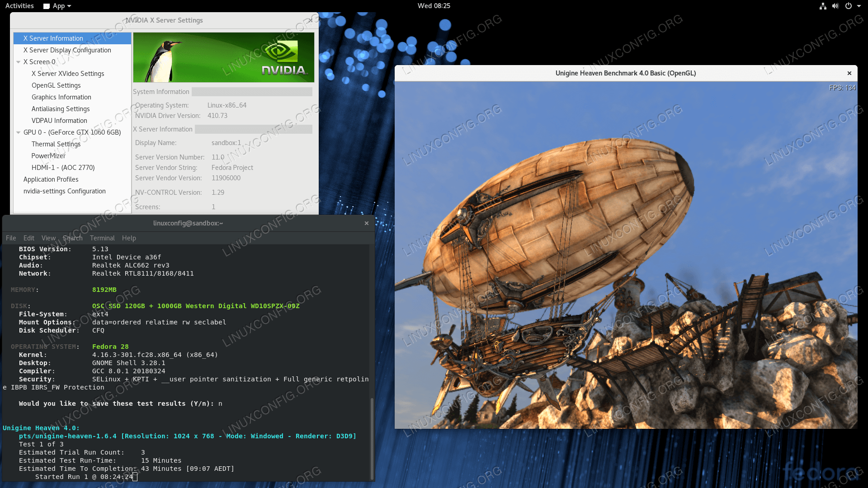
Task: Open the Help menu in terminal
Action: coord(129,238)
